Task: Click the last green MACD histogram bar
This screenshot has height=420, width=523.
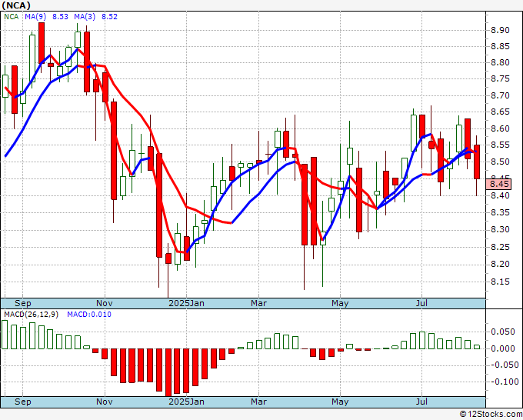Action: click(477, 347)
